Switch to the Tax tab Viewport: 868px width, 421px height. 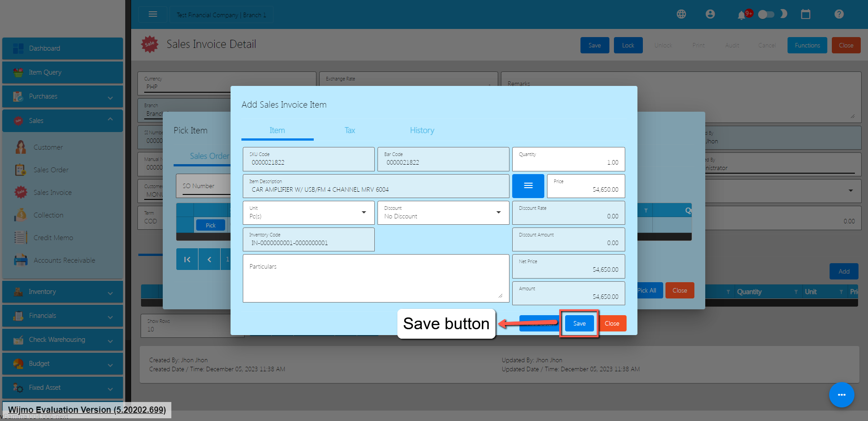click(x=349, y=131)
